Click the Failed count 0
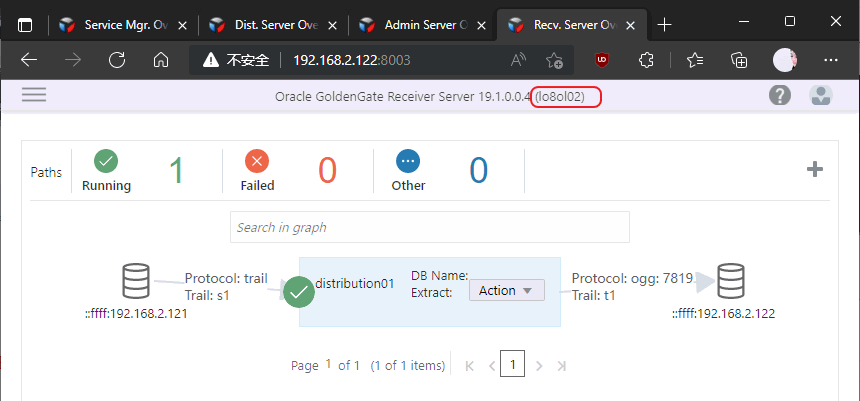The height and width of the screenshot is (401, 860). [x=327, y=170]
